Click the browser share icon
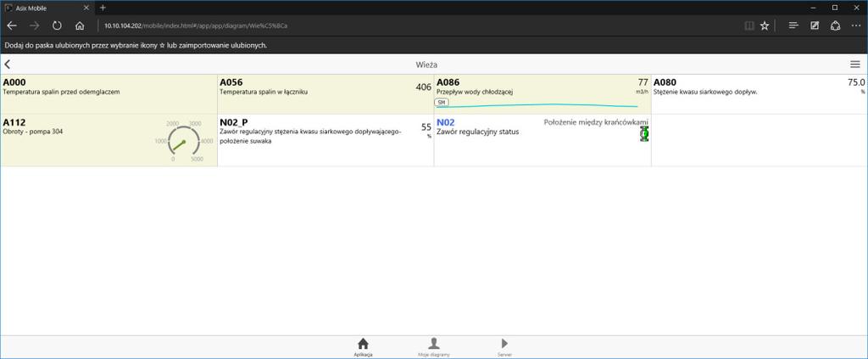The width and height of the screenshot is (868, 359). [835, 25]
